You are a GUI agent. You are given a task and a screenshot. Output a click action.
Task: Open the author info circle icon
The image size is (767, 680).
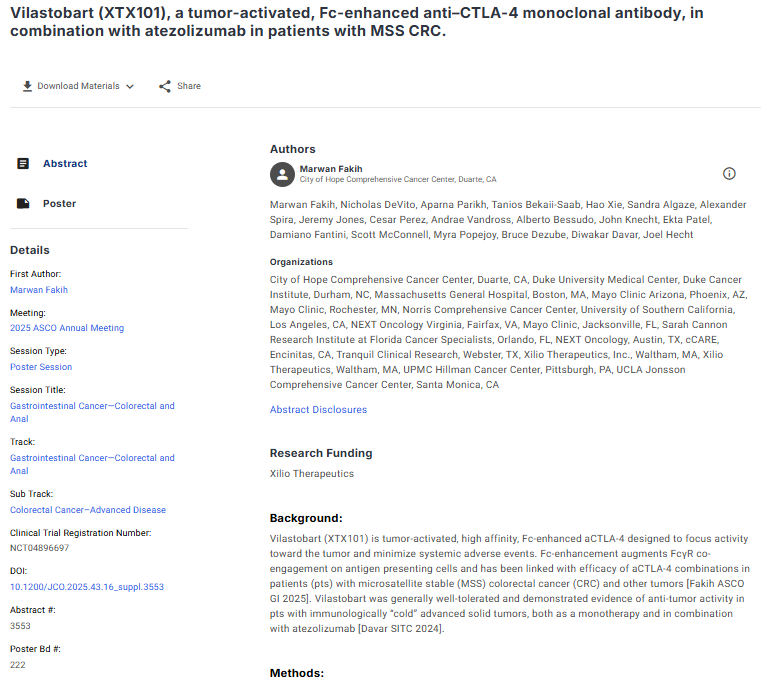coord(729,174)
